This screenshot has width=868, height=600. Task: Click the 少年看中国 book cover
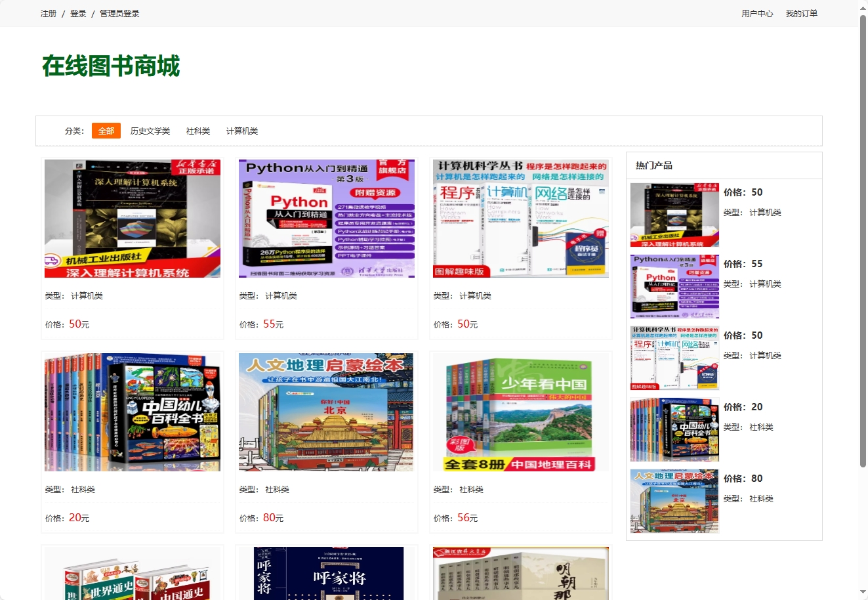[520, 412]
